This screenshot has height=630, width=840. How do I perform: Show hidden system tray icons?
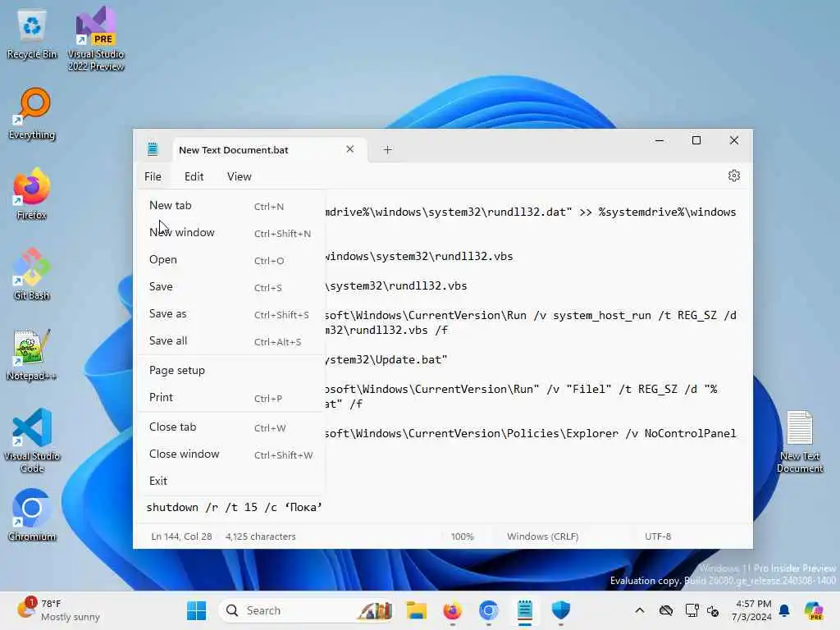coord(640,610)
